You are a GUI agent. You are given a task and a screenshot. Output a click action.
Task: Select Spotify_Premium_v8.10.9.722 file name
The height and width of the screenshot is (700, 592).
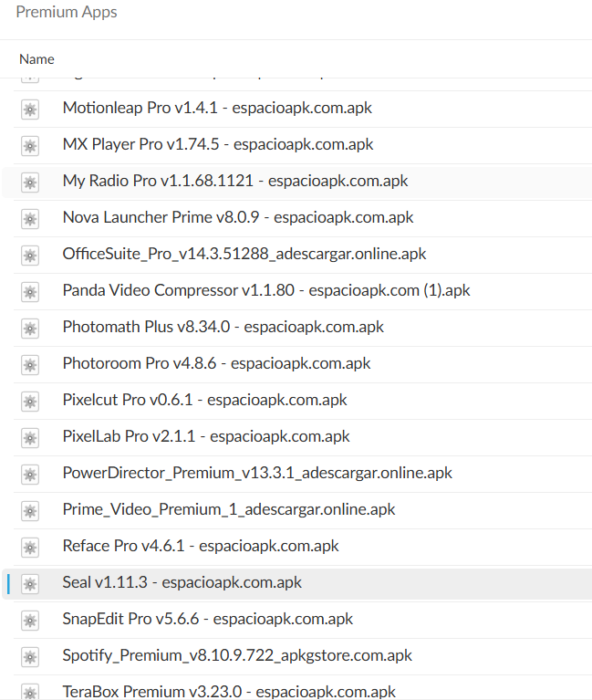click(237, 656)
